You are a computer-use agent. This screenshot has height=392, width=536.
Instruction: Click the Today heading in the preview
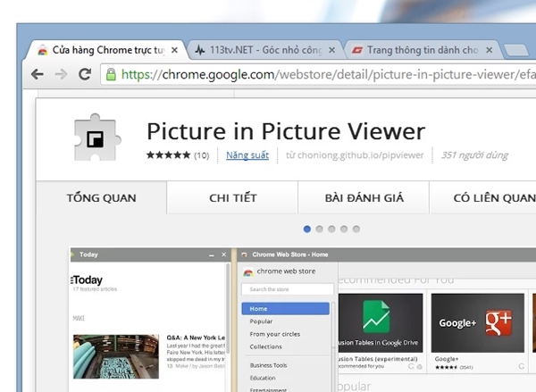87,280
